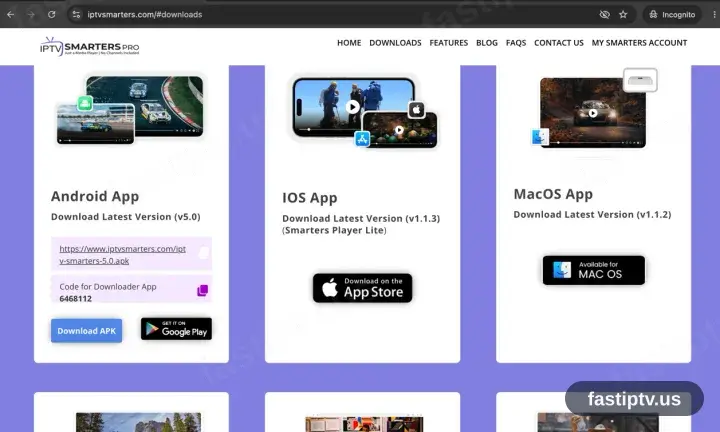Reload the current page
720x432 pixels.
51,15
